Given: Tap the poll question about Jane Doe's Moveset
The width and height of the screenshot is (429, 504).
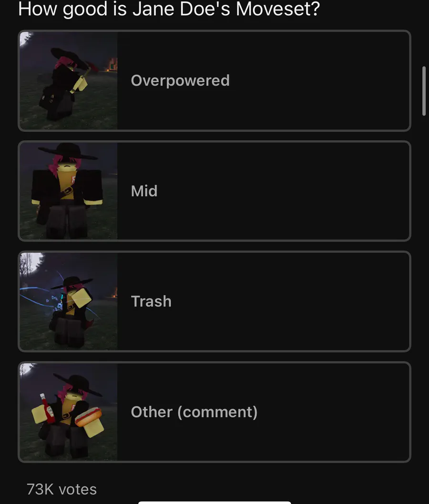Looking at the screenshot, I should pos(169,9).
